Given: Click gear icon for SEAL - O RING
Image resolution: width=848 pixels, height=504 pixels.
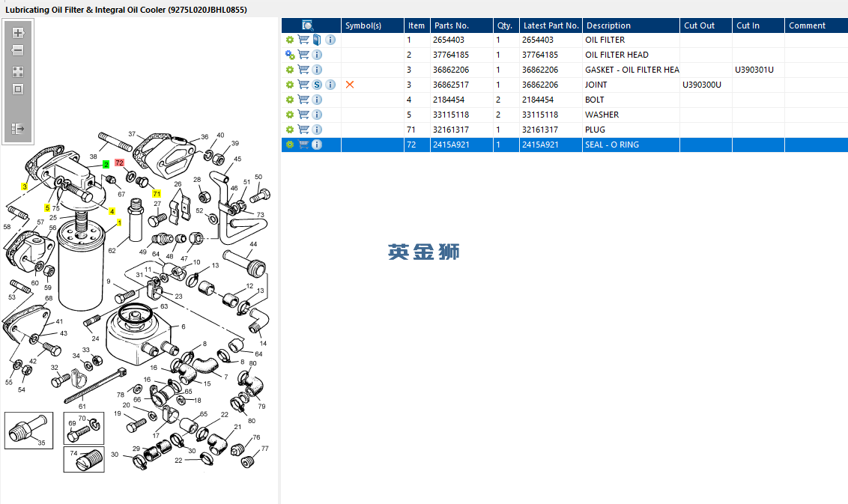Looking at the screenshot, I should click(x=290, y=145).
